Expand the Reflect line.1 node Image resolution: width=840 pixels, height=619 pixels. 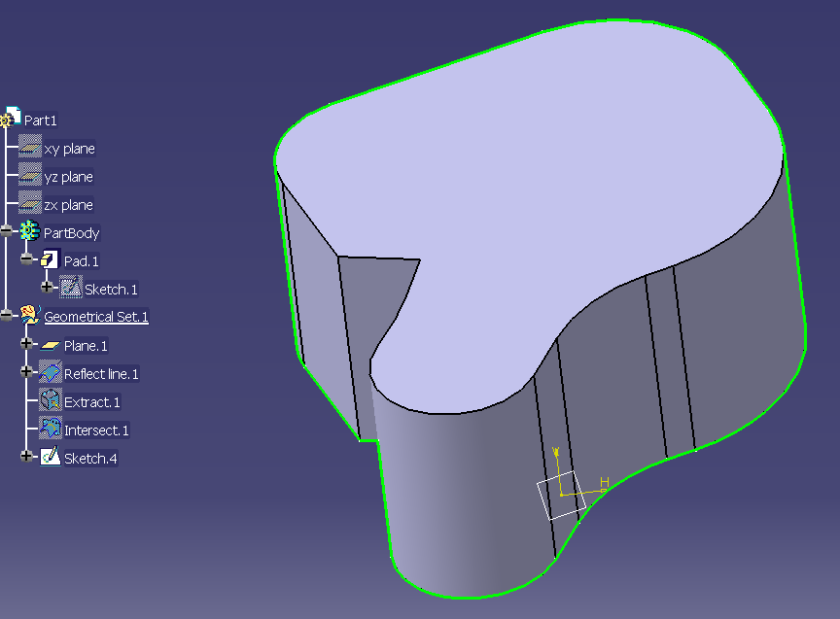(x=27, y=371)
